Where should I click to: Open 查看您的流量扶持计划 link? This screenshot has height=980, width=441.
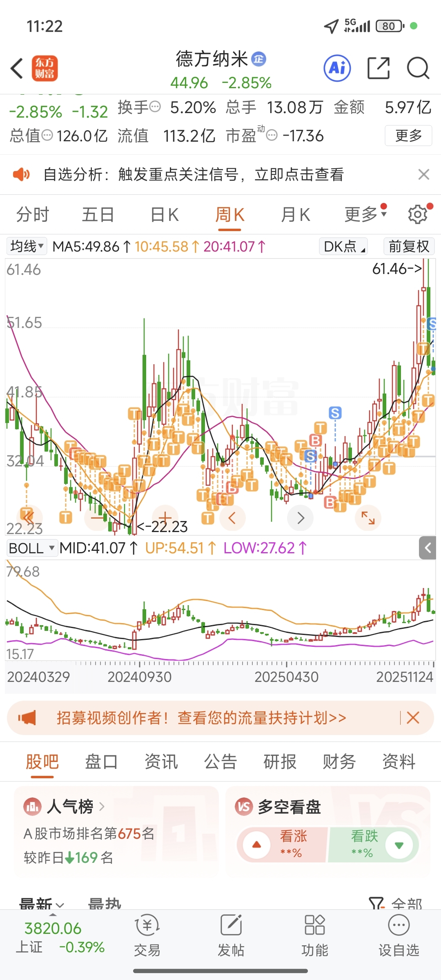point(262,717)
